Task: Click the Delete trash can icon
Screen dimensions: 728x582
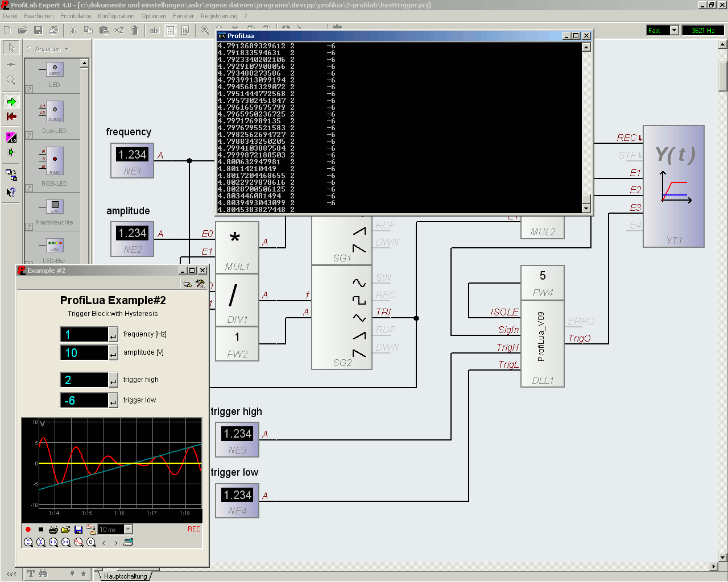Action: point(135,30)
